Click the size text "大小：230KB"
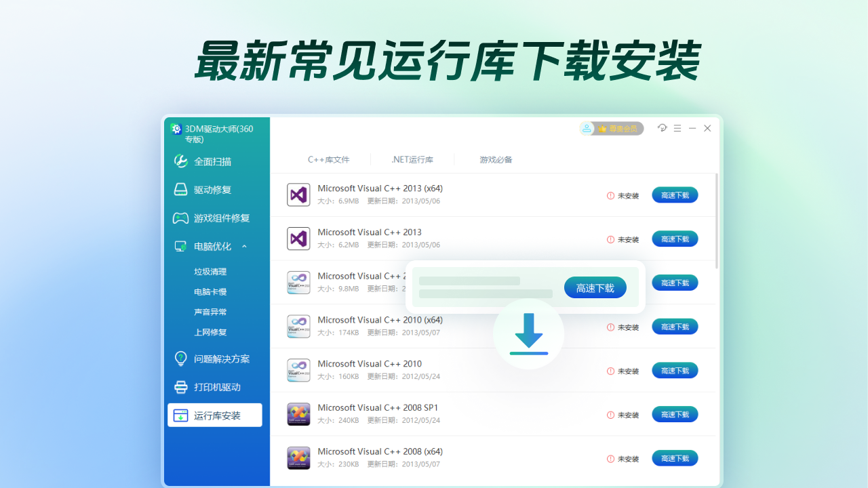The height and width of the screenshot is (488, 868). point(338,464)
